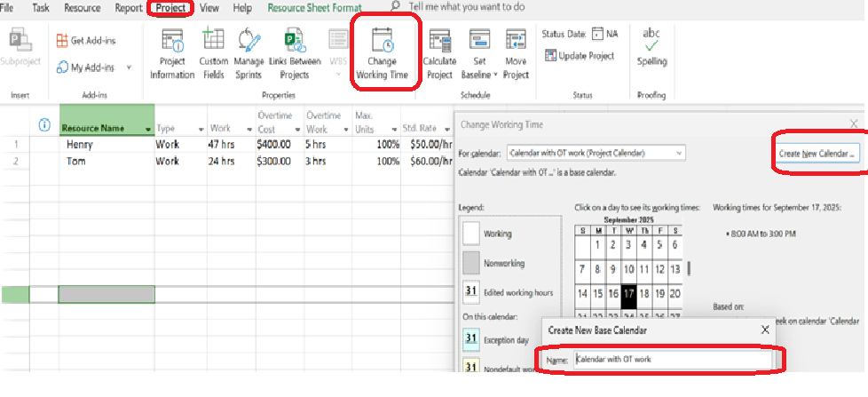
Task: Select September 1 on the calendar
Action: click(x=597, y=245)
